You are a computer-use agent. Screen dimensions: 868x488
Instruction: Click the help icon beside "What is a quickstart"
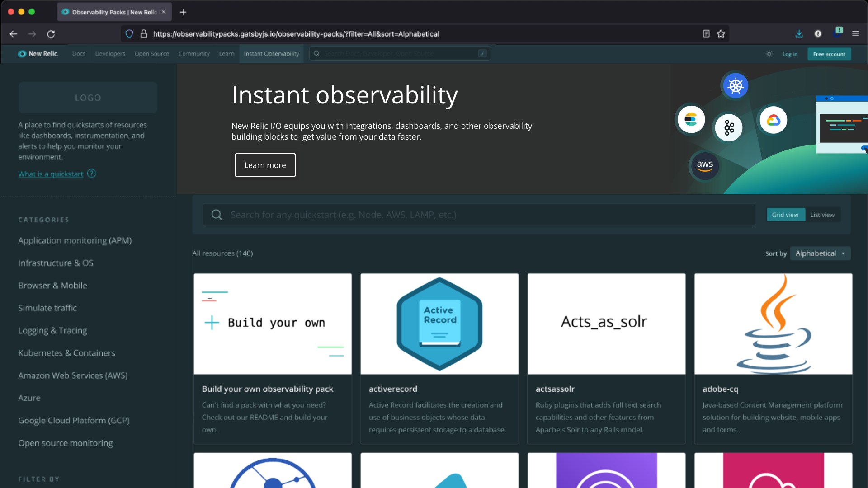91,173
